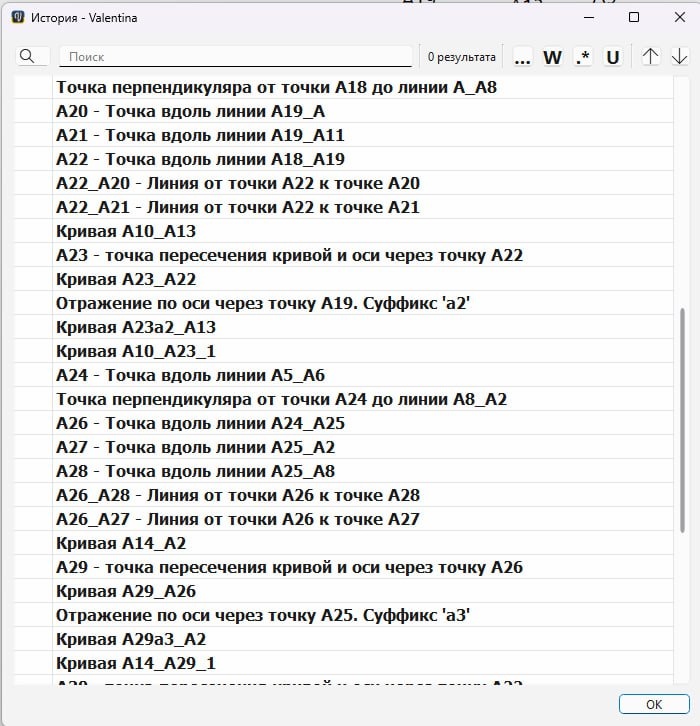
Task: Select row 'A21 - Точка вдоль линии A19_A11'
Action: coord(344,135)
